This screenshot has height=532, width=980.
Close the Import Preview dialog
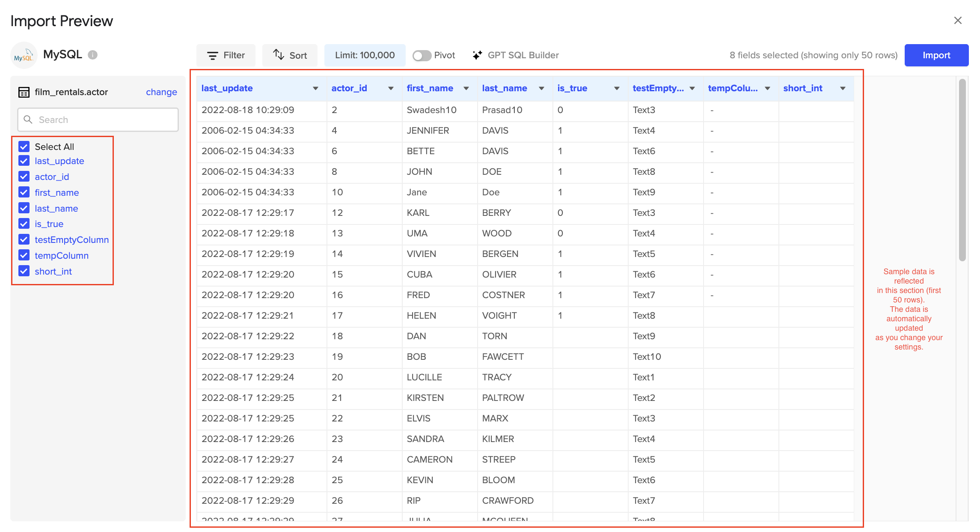958,21
